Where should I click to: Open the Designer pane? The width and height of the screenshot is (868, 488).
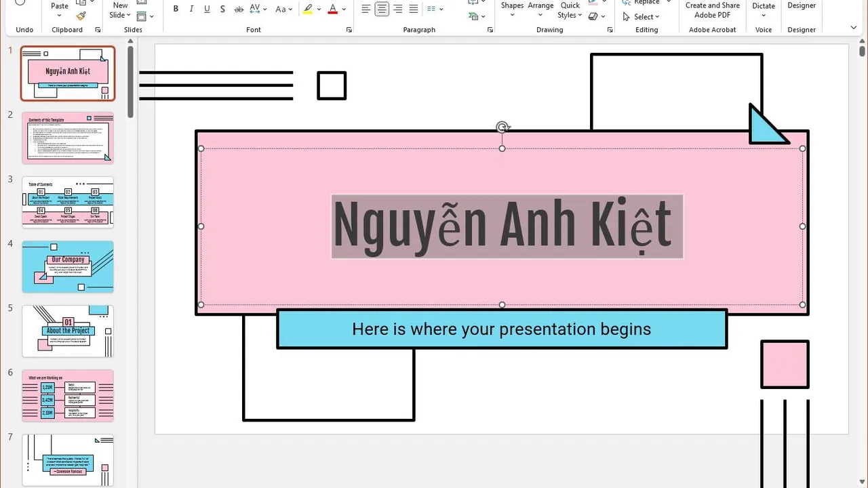point(802,7)
